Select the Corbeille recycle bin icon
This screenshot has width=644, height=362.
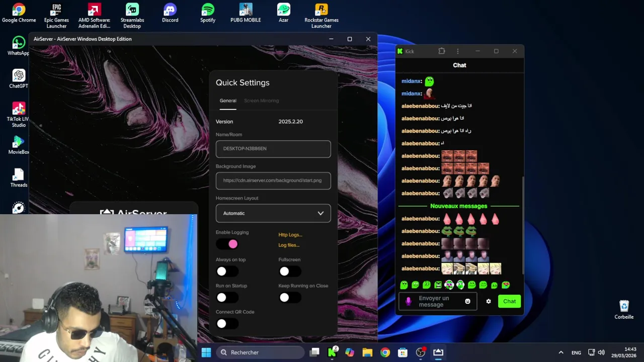coord(624,310)
